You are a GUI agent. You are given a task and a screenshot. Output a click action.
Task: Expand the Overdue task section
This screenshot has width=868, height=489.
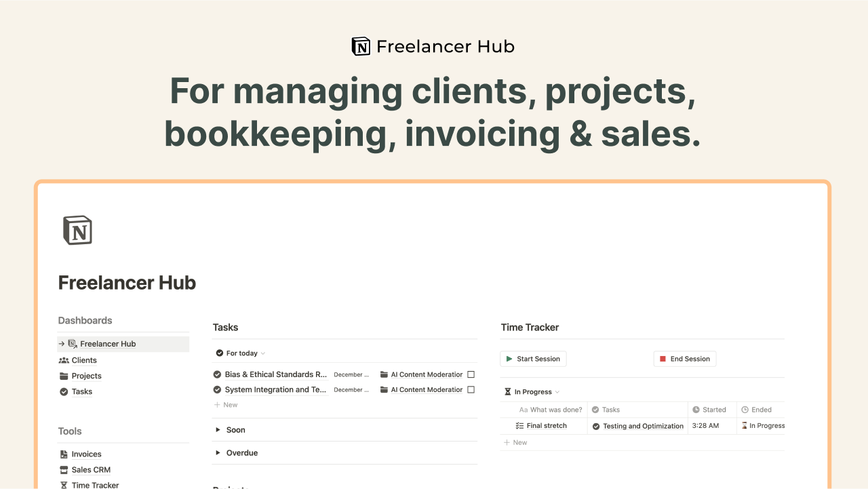tap(217, 452)
